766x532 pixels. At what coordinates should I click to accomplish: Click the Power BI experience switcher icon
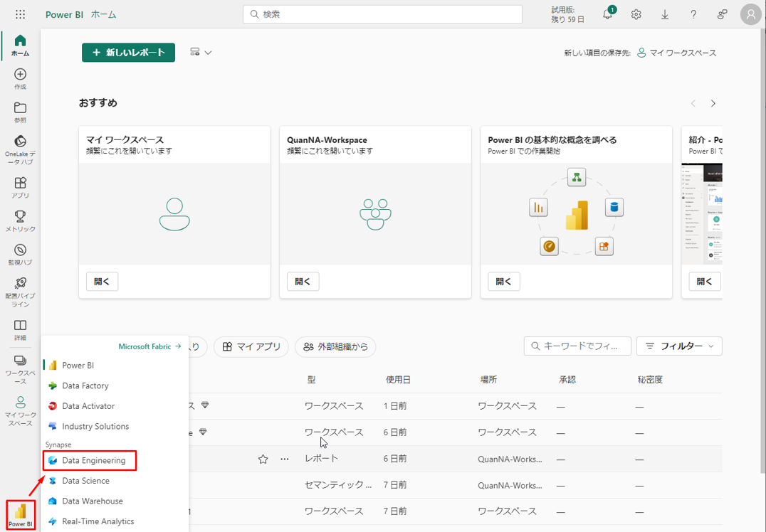pos(20,514)
